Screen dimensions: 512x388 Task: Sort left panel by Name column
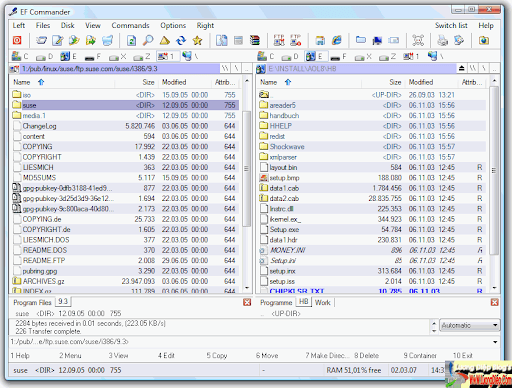click(x=62, y=82)
